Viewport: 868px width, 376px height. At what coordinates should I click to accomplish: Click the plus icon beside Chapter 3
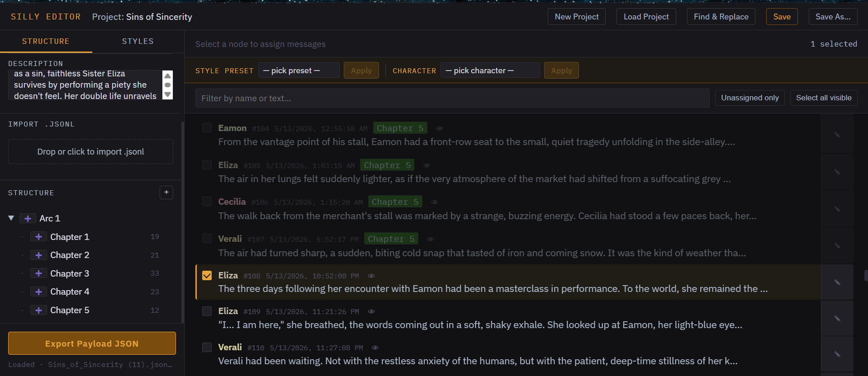38,273
